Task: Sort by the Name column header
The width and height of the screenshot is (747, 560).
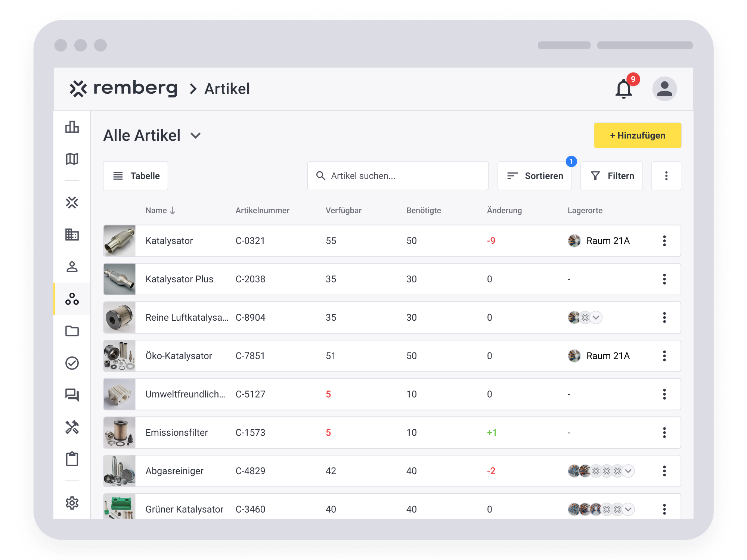Action: (160, 211)
